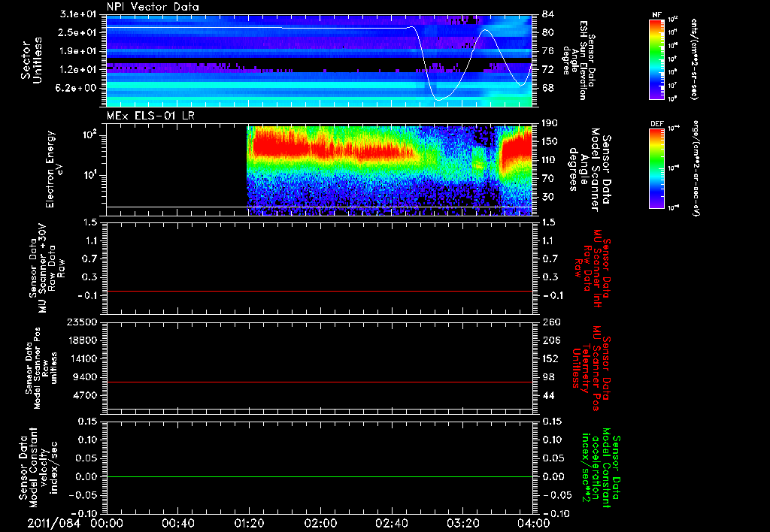Click the "Model Scanner Pos Raw unitless" axis title
770x532 pixels.
(42, 368)
